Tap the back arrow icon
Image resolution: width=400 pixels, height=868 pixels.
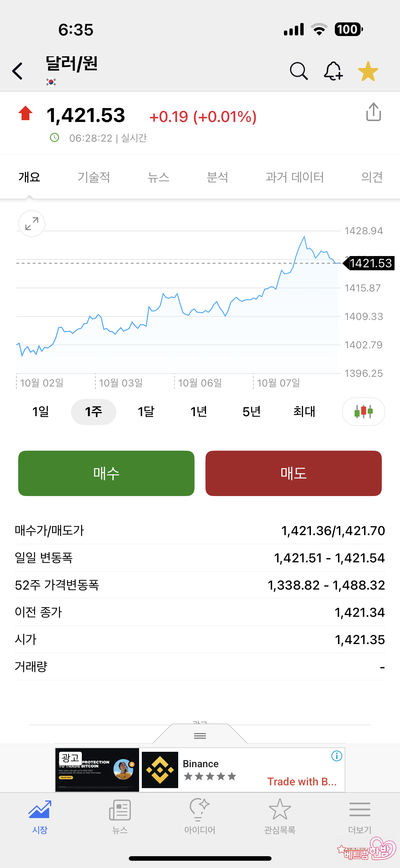point(18,71)
